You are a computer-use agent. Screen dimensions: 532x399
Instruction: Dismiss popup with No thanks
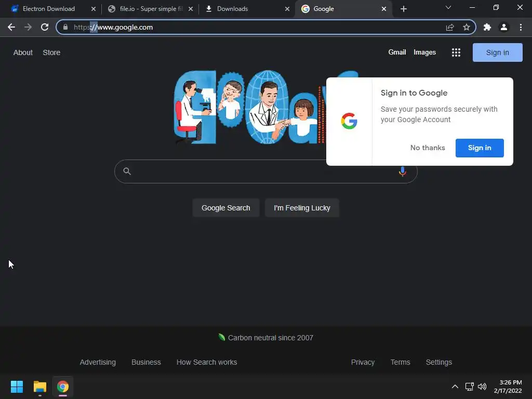point(428,148)
